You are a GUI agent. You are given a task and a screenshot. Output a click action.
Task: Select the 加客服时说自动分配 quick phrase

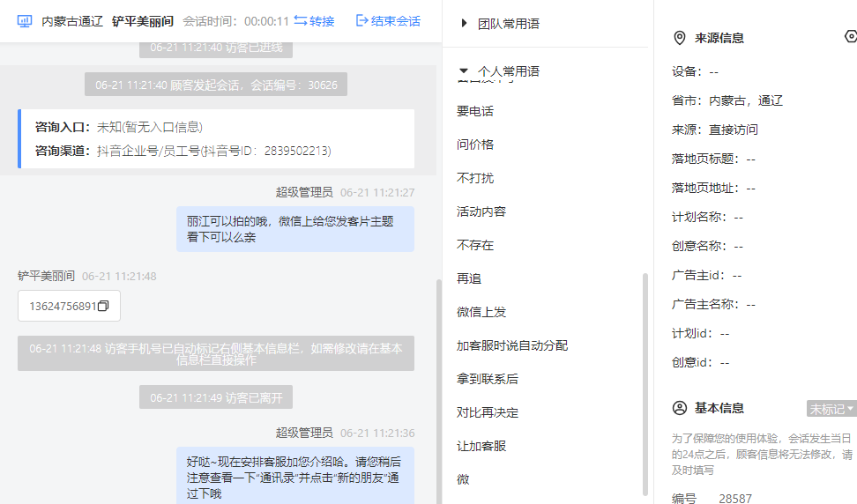click(512, 345)
